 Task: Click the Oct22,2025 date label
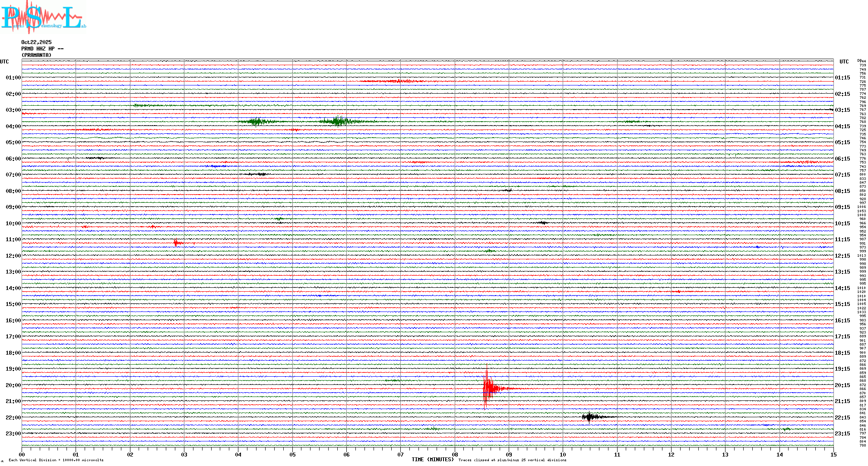coord(36,42)
